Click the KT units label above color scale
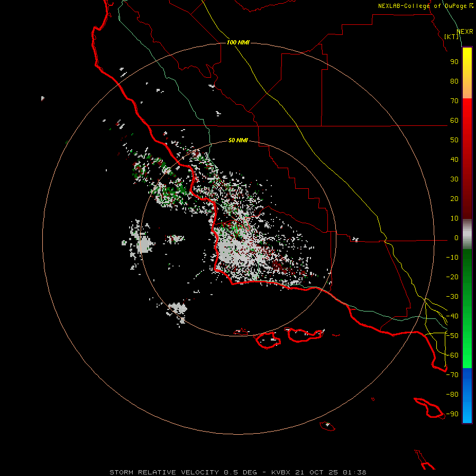This screenshot has height=476, width=476. point(452,36)
